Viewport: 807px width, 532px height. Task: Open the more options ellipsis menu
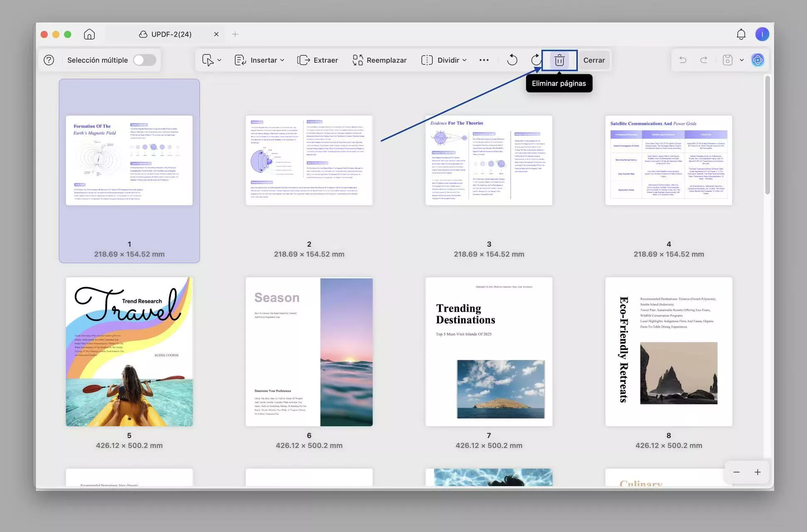(484, 60)
